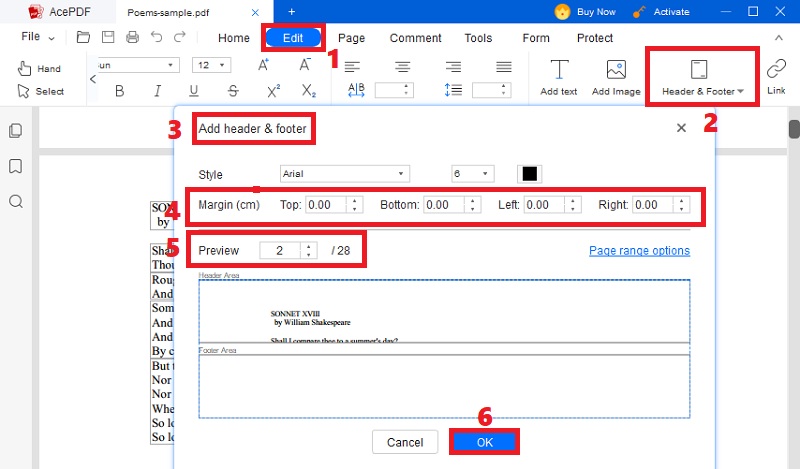Close the Add header & footer dialog
This screenshot has width=800, height=469.
tap(681, 128)
